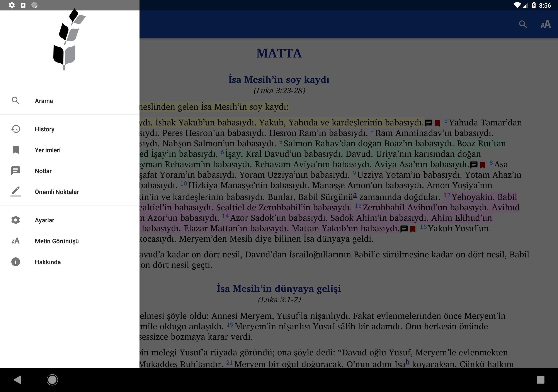The width and height of the screenshot is (558, 392).
Task: Tap Wi-Fi icon in status bar
Action: pyautogui.click(x=517, y=5)
